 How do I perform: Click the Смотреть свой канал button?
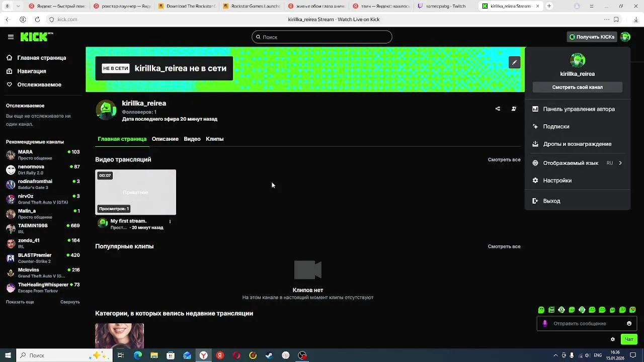pos(577,87)
